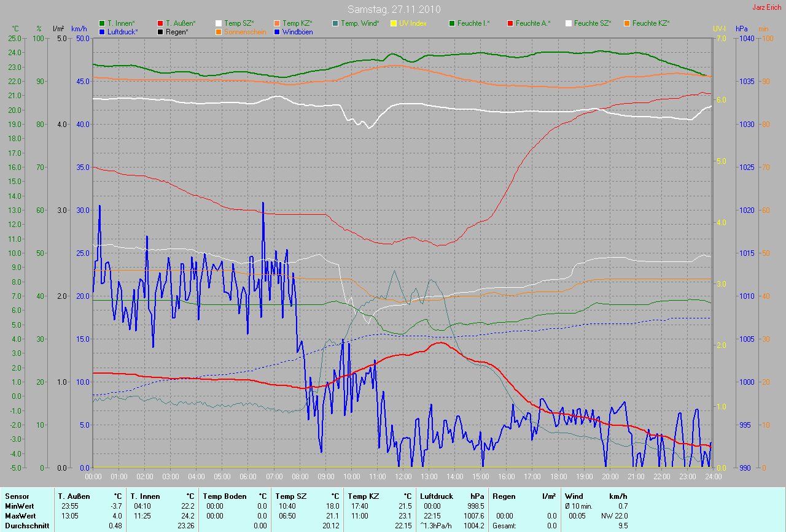Click the black Regen legend swatch
The height and width of the screenshot is (532, 786).
point(160,31)
